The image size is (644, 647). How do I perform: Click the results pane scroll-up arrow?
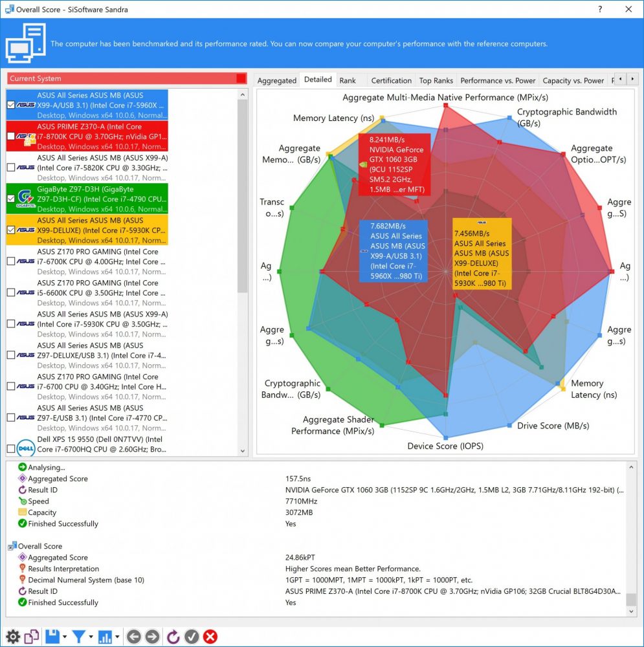point(631,467)
